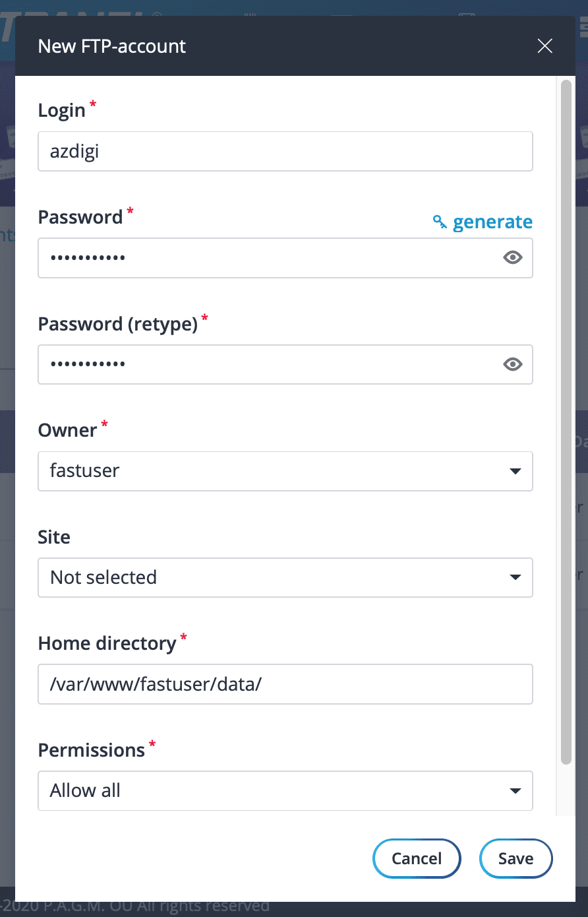Reveal the retyped password with the eye icon

click(x=513, y=364)
